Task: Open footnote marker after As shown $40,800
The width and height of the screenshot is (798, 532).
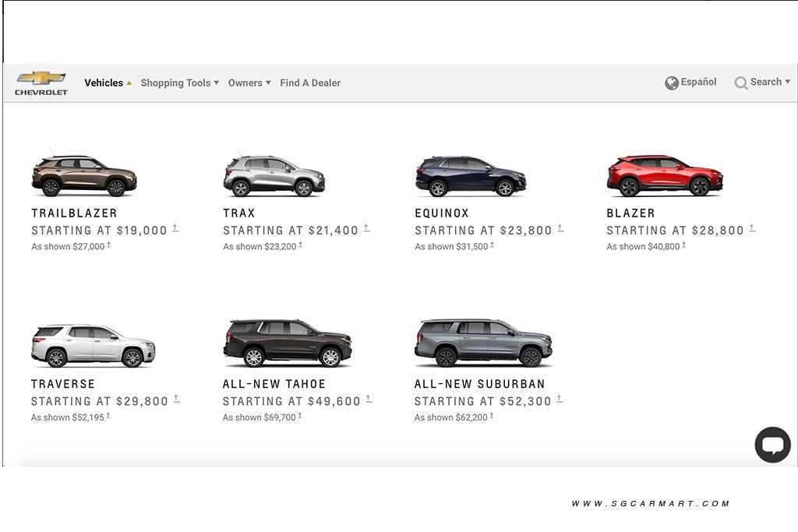Action: tap(684, 245)
